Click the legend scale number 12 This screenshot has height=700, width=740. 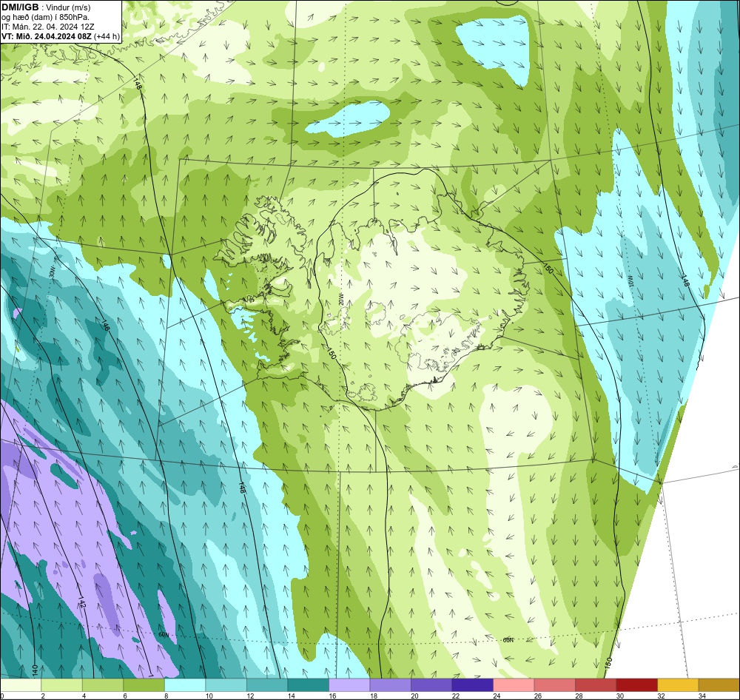point(250,696)
